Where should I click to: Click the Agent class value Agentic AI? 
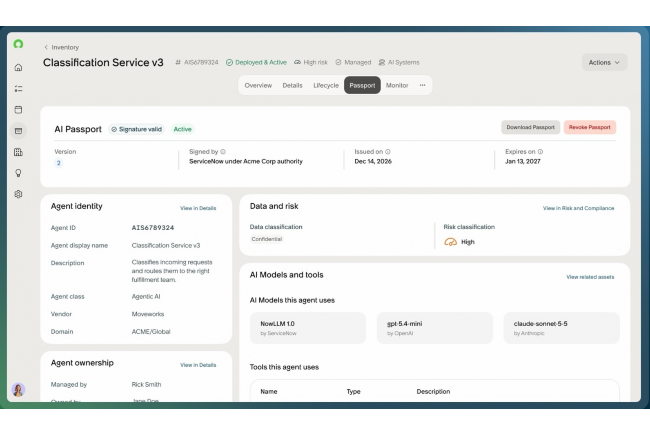point(146,297)
